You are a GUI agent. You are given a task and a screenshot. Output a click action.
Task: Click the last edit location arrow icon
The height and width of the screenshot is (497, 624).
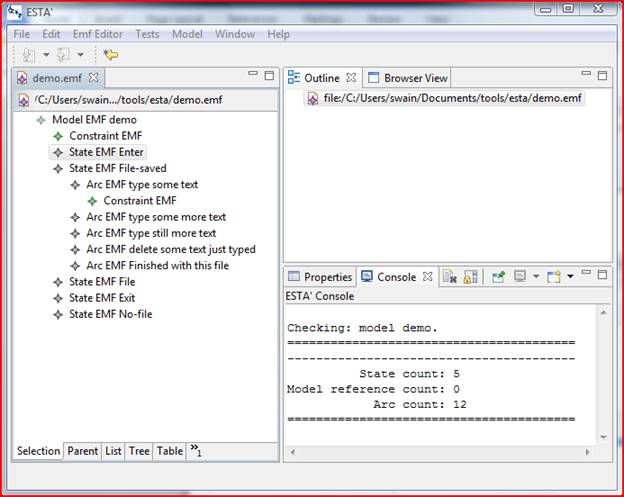click(111, 54)
